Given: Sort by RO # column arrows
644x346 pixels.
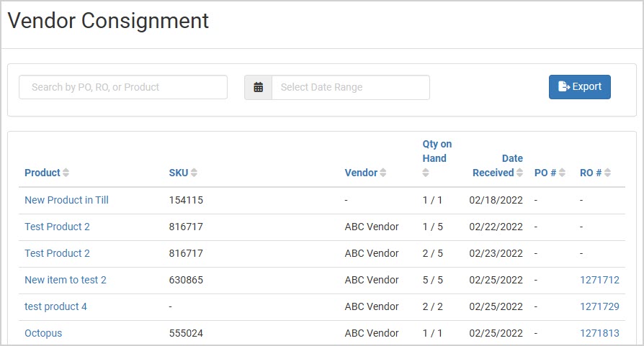Looking at the screenshot, I should [x=607, y=173].
